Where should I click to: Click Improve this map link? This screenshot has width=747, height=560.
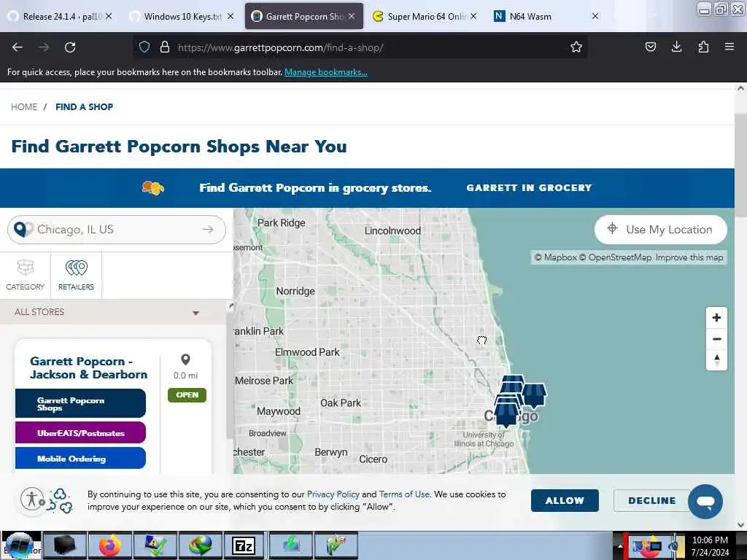[x=689, y=257]
